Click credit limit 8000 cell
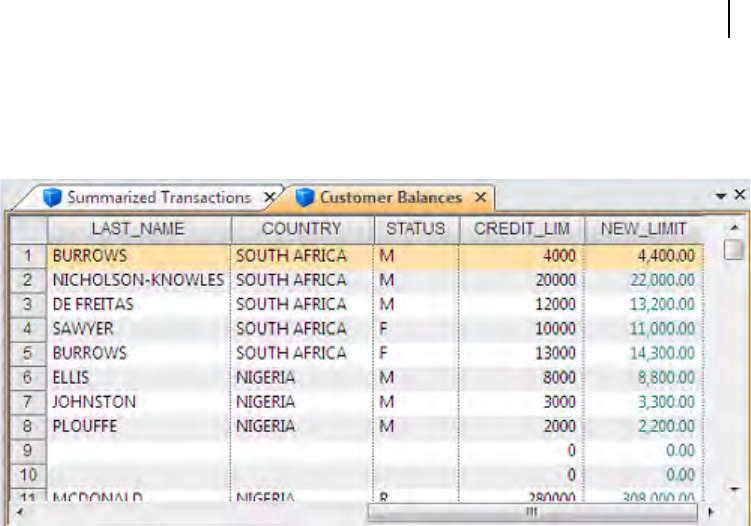Image resolution: width=751 pixels, height=526 pixels. tap(522, 377)
